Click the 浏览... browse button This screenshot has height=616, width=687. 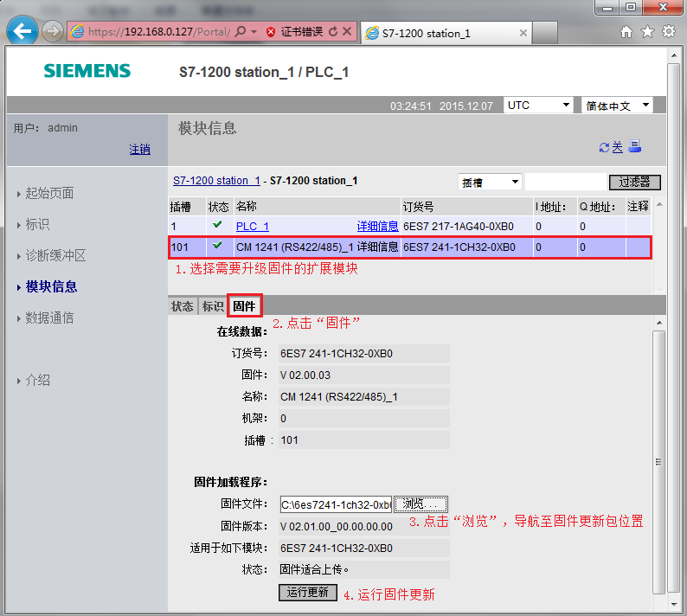[x=421, y=504]
